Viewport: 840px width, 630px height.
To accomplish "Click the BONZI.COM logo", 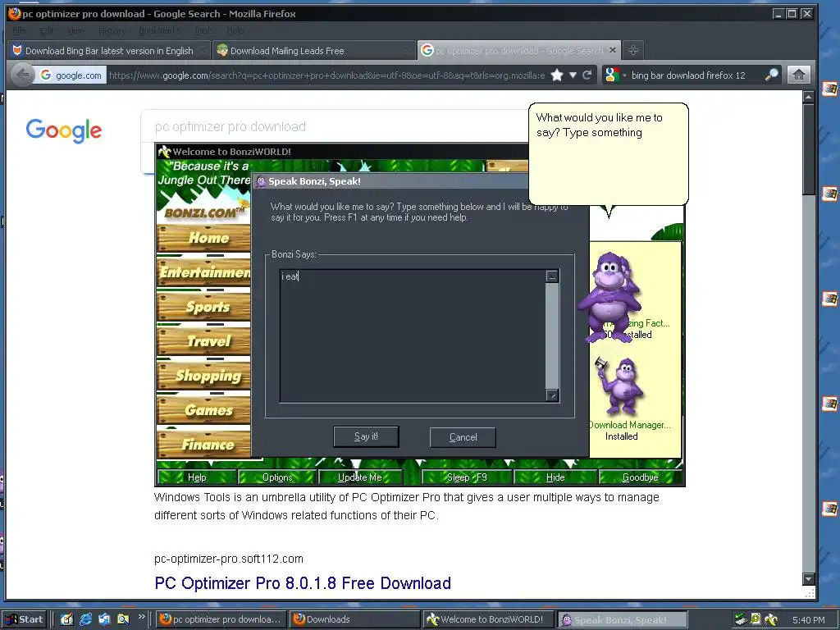I will click(x=204, y=212).
